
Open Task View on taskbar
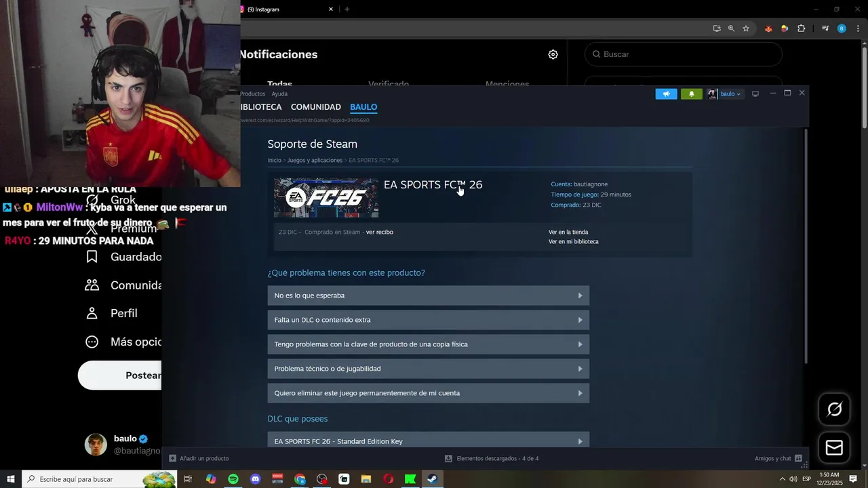188,479
